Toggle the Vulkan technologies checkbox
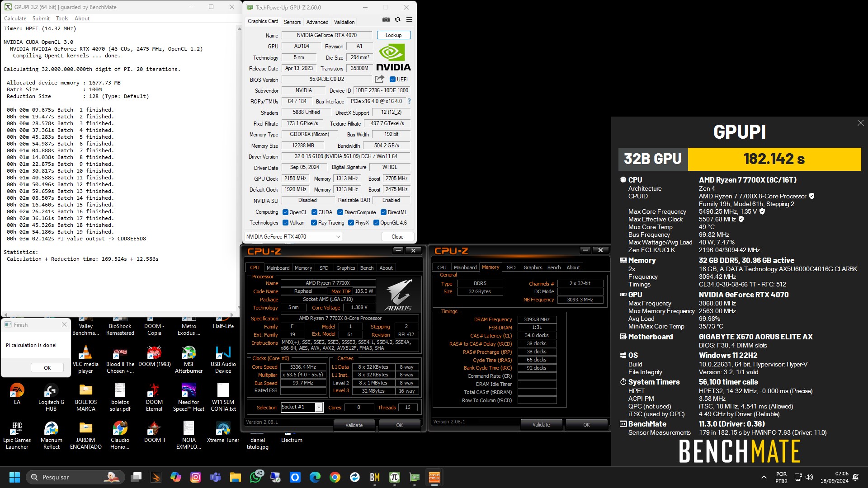 click(x=285, y=223)
